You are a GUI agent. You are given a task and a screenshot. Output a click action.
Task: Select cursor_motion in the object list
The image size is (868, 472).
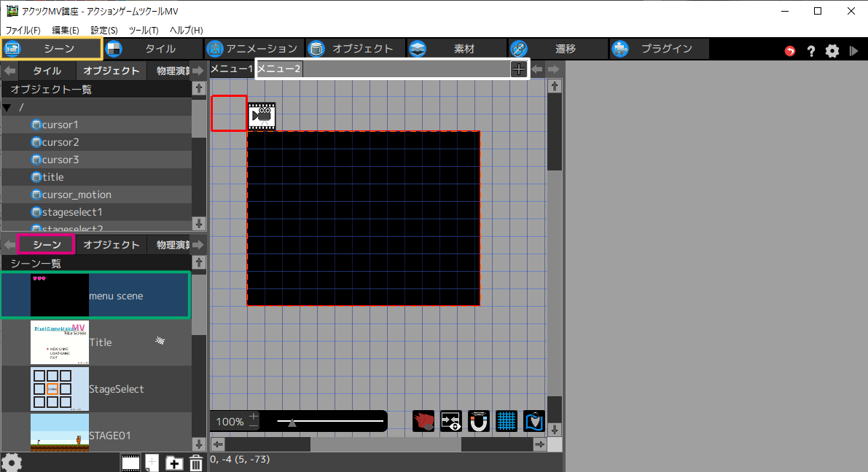(x=77, y=194)
